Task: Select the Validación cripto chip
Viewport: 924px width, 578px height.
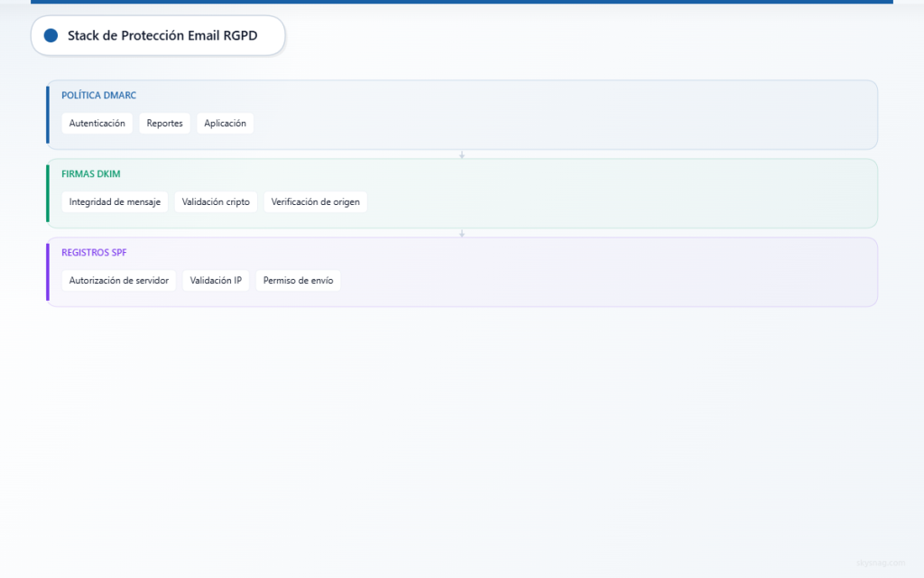Action: coord(216,201)
